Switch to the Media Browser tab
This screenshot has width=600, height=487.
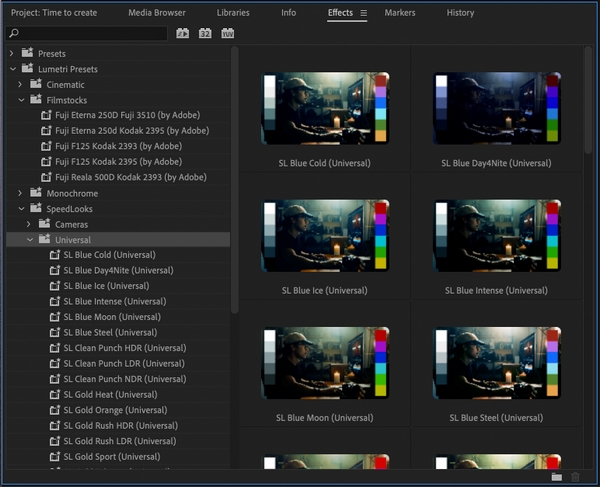(x=157, y=13)
